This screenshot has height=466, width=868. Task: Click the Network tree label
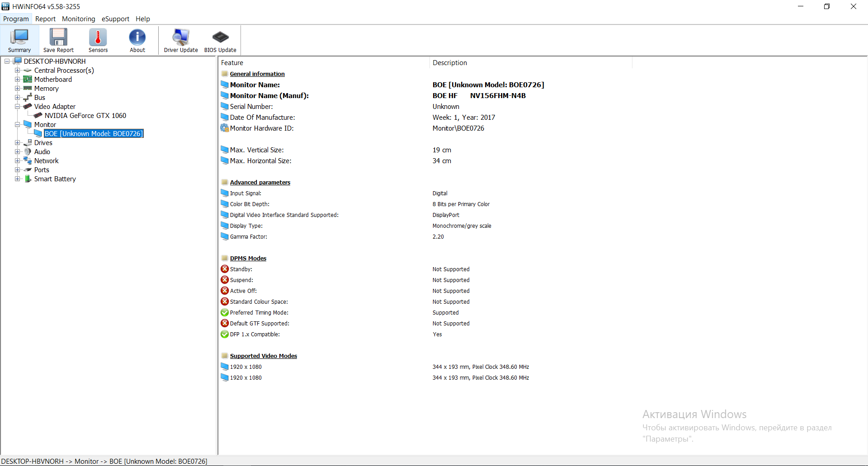46,161
